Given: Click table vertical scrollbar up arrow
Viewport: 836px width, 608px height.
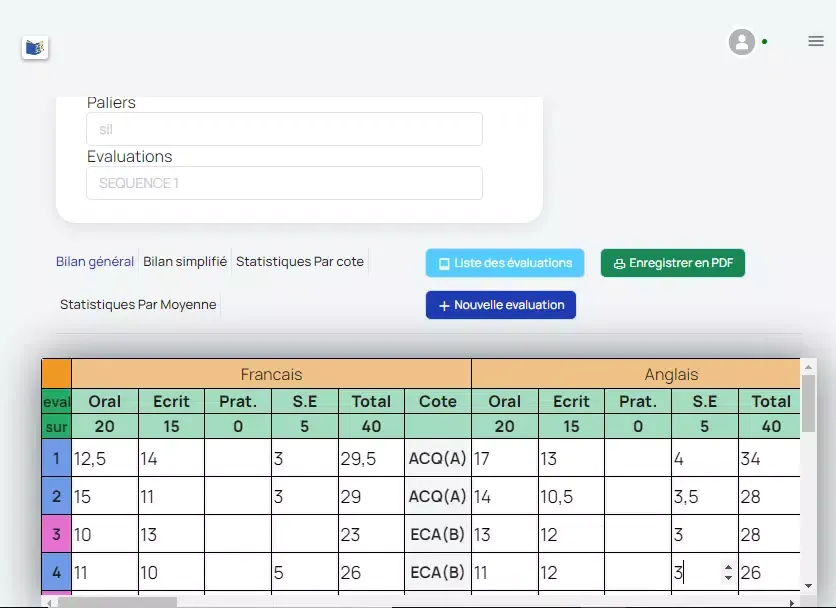Looking at the screenshot, I should (x=808, y=367).
